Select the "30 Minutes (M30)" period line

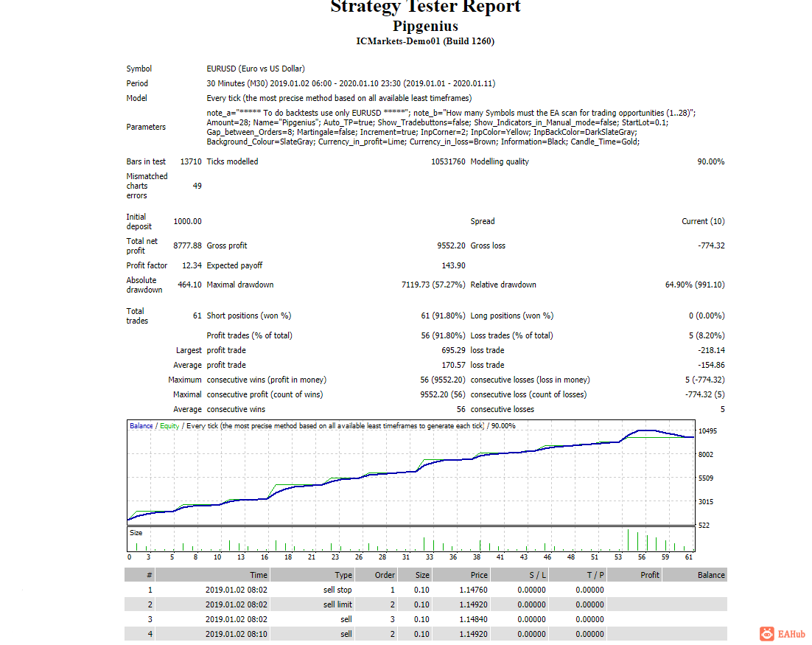(351, 83)
